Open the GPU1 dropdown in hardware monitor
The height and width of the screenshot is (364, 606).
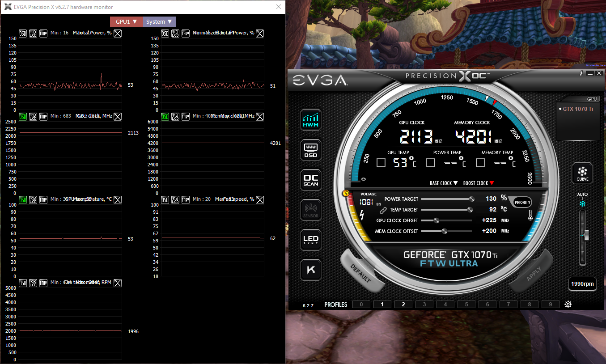[x=126, y=21]
